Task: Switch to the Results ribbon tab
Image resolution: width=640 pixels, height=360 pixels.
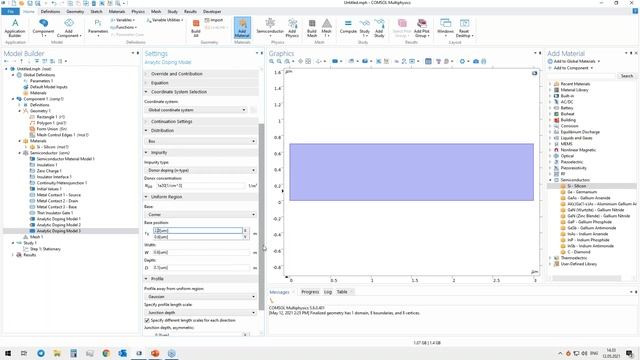Action: (x=190, y=11)
